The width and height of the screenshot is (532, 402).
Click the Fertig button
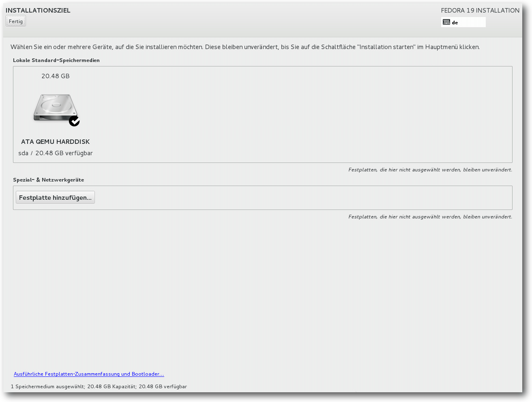[x=16, y=21]
